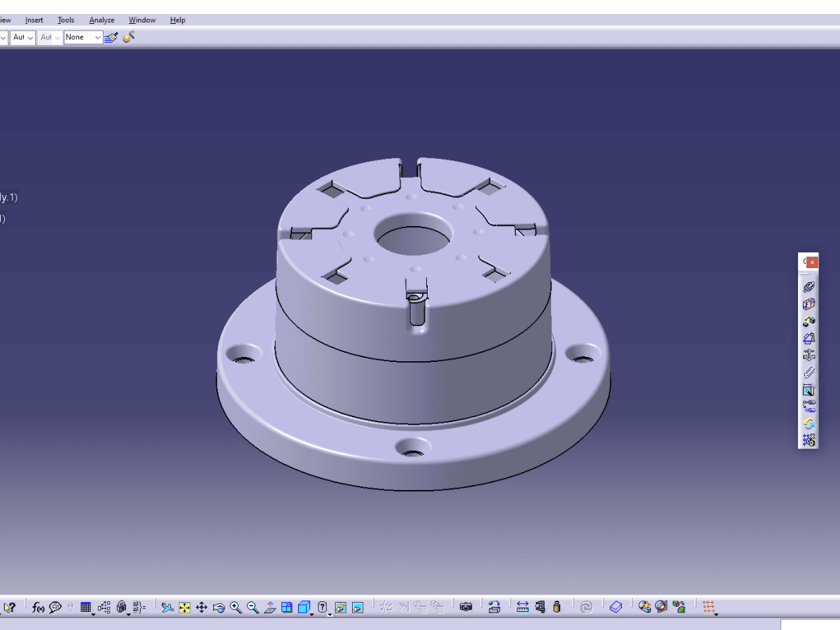The image size is (840, 630).
Task: Click the Fix Together paperclip icon
Action: (x=808, y=372)
